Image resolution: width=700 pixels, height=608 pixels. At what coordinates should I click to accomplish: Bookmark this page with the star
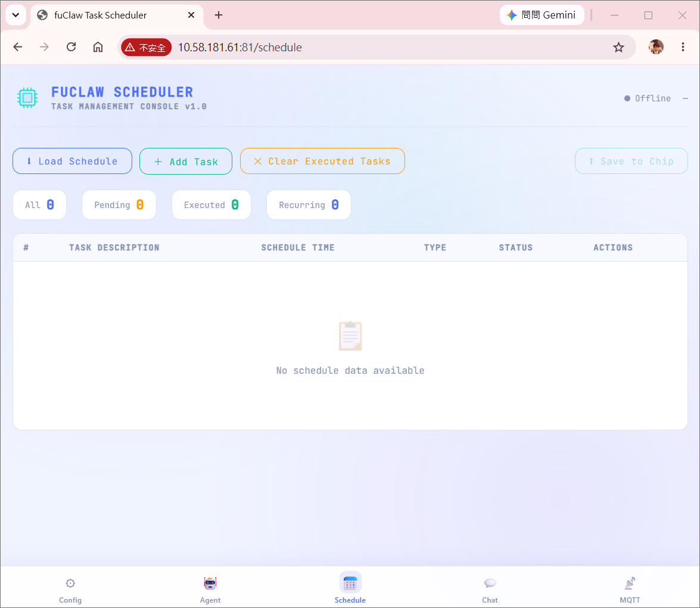click(618, 47)
